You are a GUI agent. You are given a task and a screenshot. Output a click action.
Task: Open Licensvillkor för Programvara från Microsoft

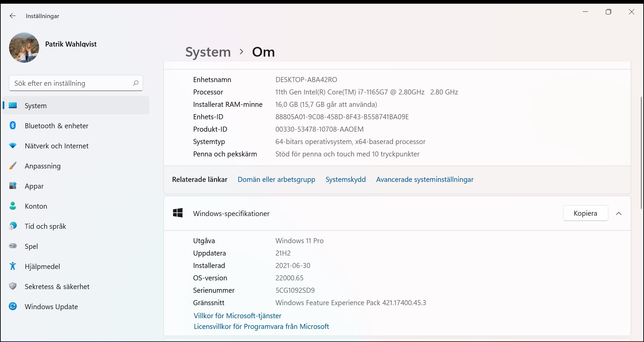point(261,326)
